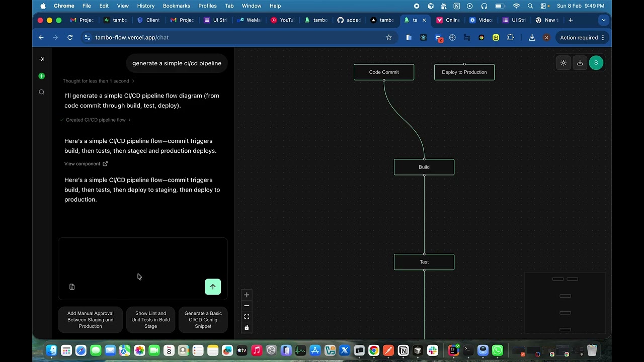The height and width of the screenshot is (362, 644).
Task: View site information icon in address bar
Action: [87, 38]
